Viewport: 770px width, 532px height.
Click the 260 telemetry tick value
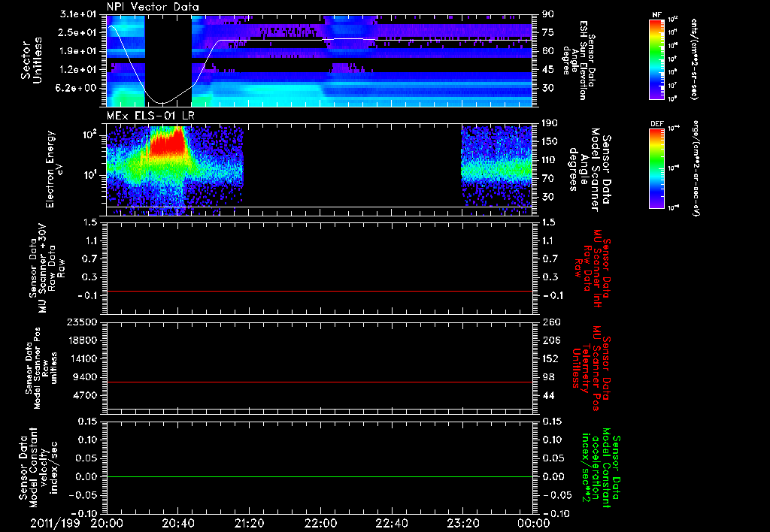(550, 322)
